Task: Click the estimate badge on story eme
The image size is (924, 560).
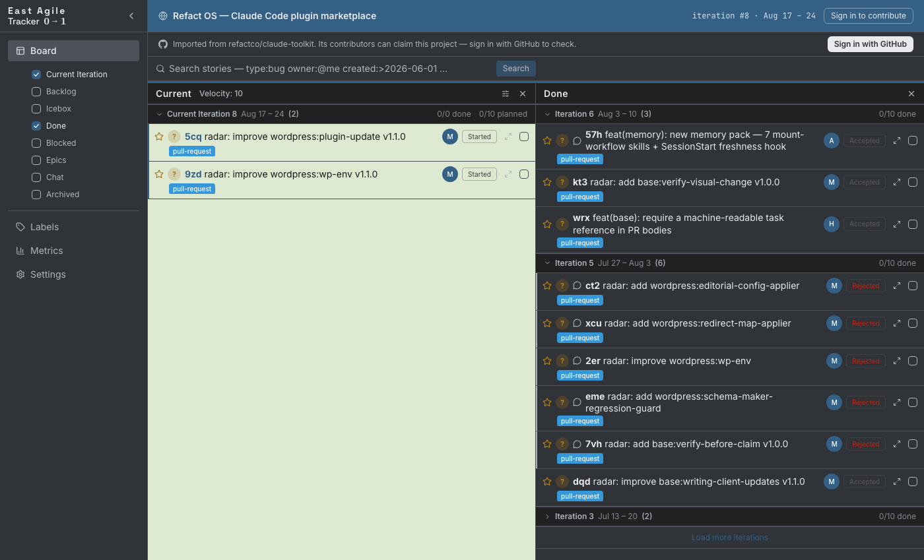Action: click(562, 402)
